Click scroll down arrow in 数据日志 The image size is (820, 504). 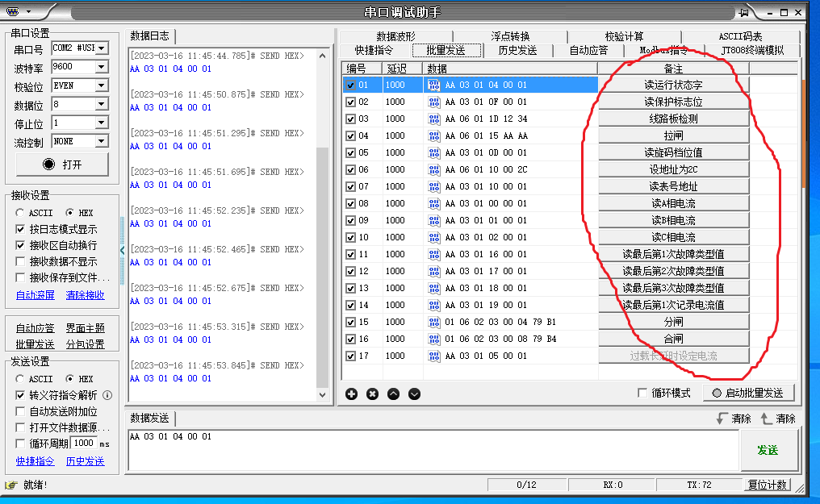(x=323, y=395)
